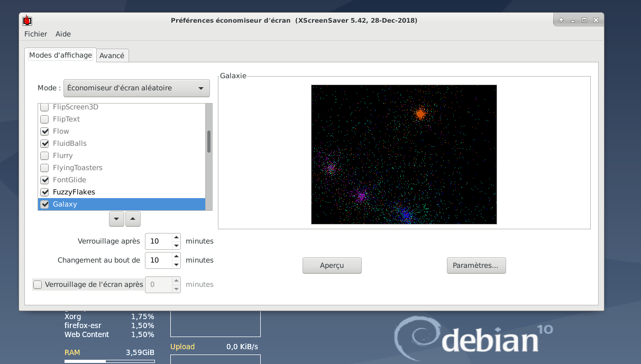
Task: Enable the Flurry screensaver checkbox
Action: [44, 155]
